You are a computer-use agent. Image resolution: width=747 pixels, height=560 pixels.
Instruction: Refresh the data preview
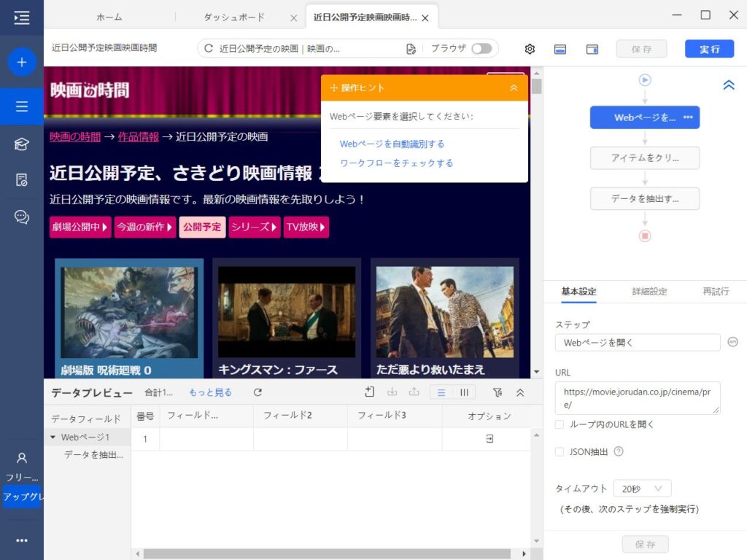pyautogui.click(x=258, y=392)
